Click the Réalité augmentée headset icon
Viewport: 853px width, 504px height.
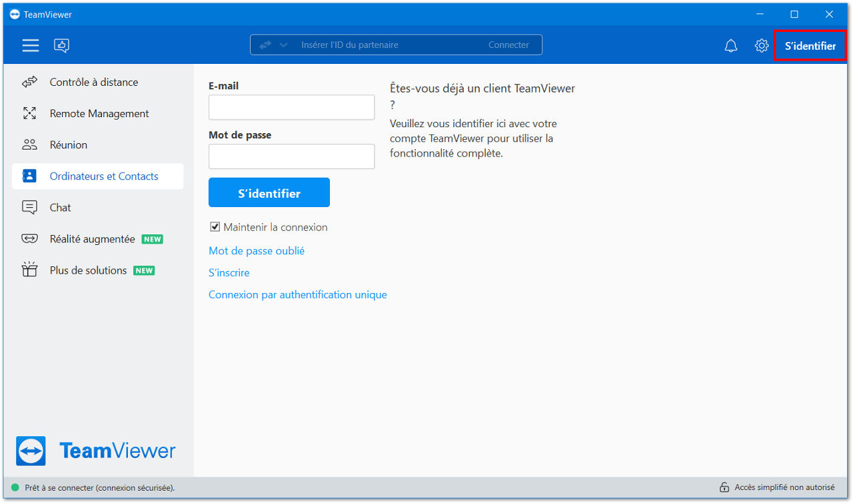pyautogui.click(x=29, y=239)
